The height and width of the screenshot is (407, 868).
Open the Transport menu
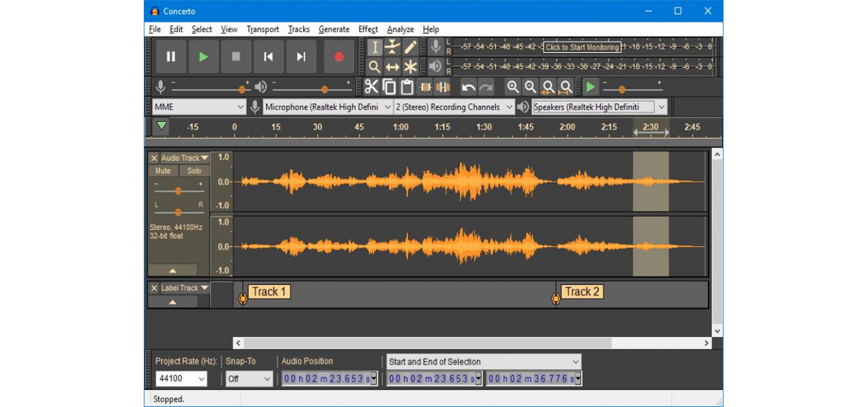point(262,29)
